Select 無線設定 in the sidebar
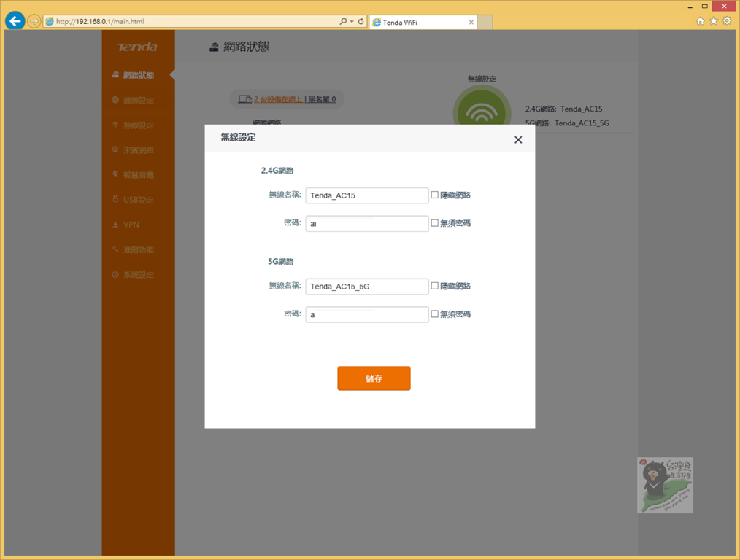This screenshot has width=740, height=560. pyautogui.click(x=138, y=125)
